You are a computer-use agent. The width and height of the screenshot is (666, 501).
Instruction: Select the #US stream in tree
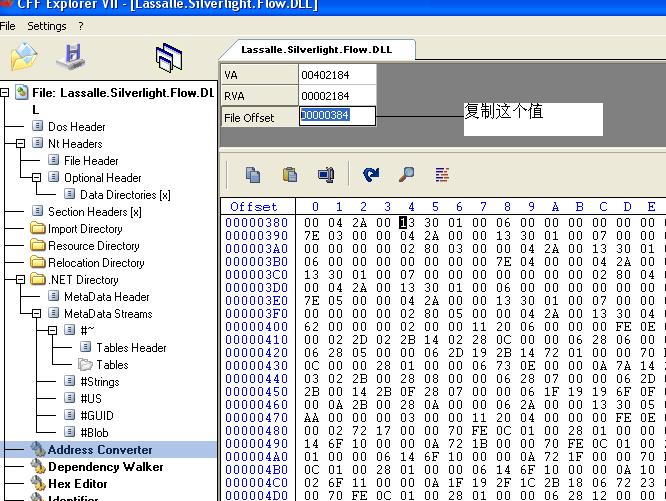coord(91,399)
